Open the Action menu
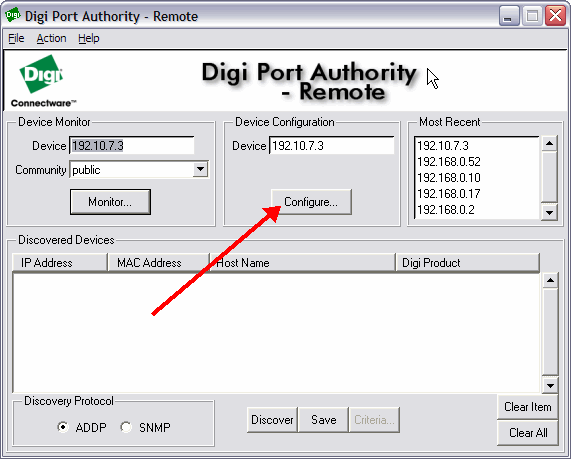The height and width of the screenshot is (459, 571). point(51,38)
